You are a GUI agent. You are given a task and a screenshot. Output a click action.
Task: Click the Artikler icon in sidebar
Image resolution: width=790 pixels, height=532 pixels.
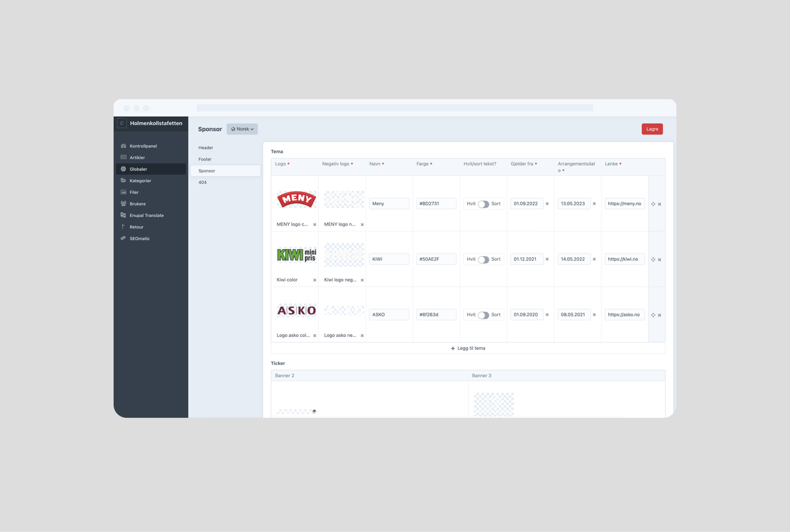pyautogui.click(x=124, y=158)
